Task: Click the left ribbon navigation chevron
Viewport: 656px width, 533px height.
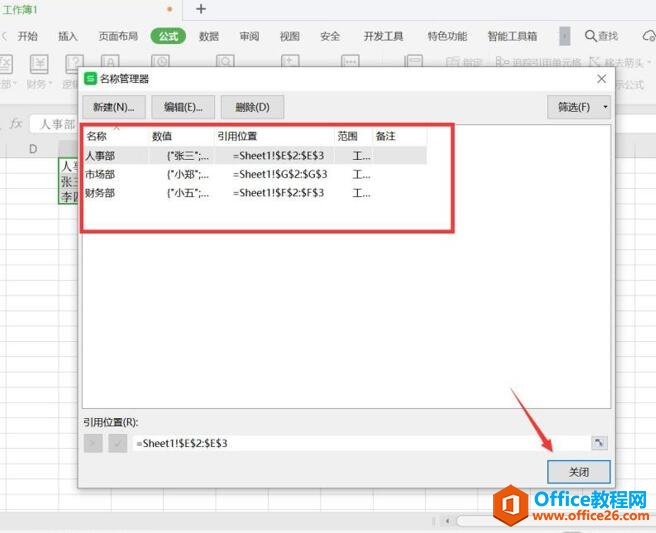Action: 5,36
